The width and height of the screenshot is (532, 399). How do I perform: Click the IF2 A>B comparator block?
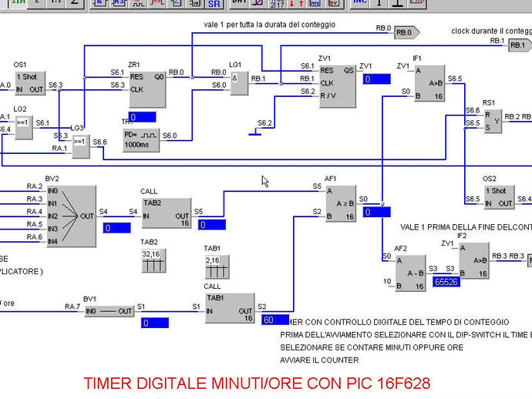[x=474, y=260]
